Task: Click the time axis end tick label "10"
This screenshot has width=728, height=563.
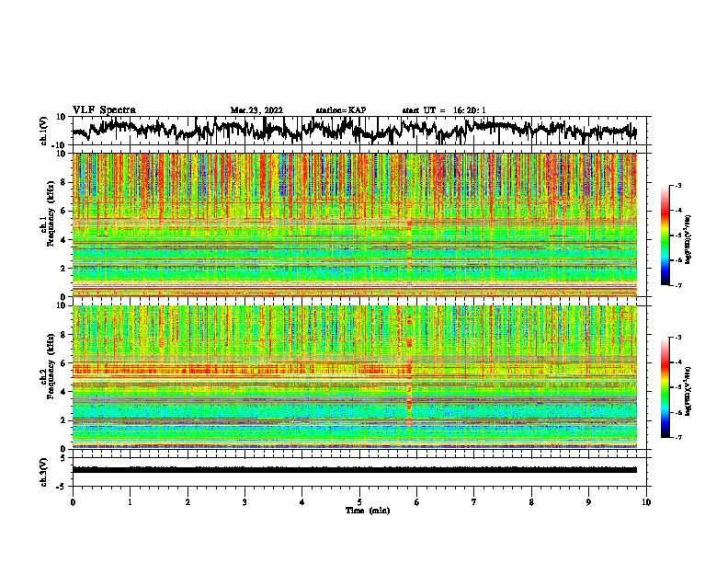Action: 646,502
